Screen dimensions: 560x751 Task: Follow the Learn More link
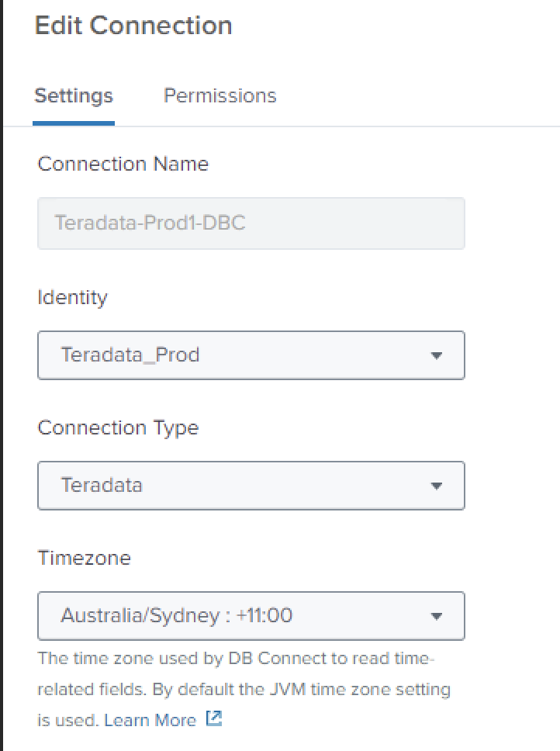[x=150, y=720]
